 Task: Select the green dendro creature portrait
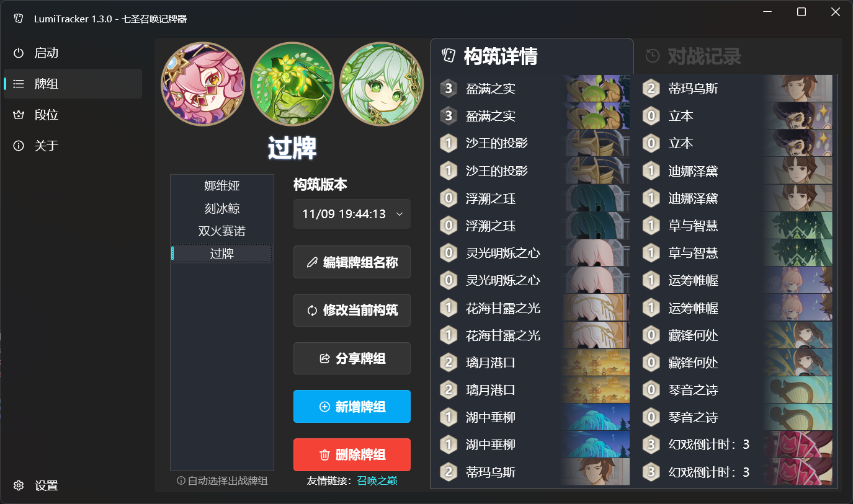click(292, 84)
